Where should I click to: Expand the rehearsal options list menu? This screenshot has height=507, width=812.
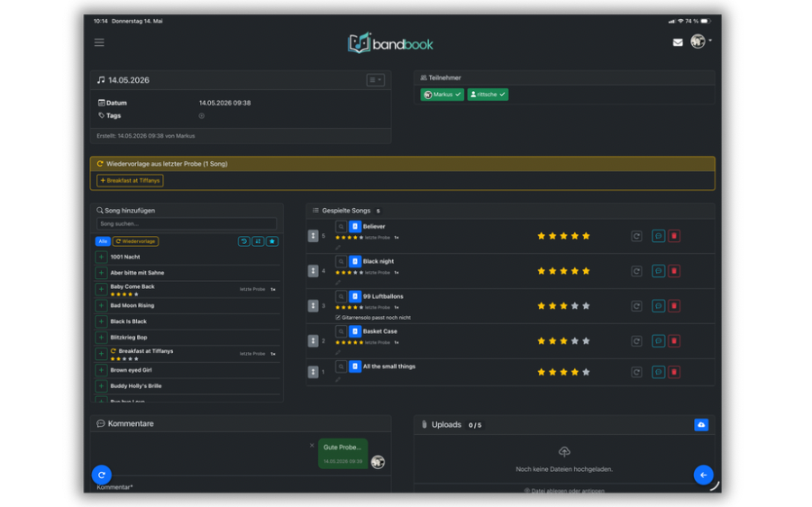(376, 79)
